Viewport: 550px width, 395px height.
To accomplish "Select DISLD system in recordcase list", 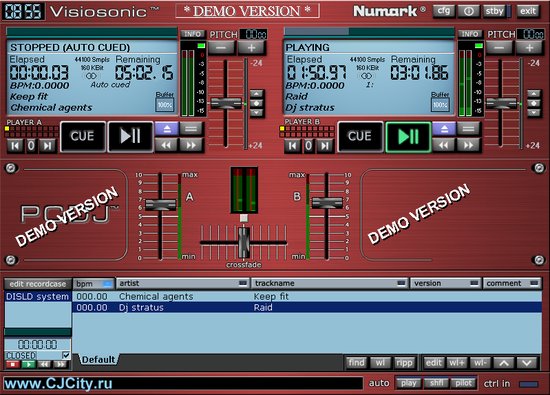I will 38,297.
